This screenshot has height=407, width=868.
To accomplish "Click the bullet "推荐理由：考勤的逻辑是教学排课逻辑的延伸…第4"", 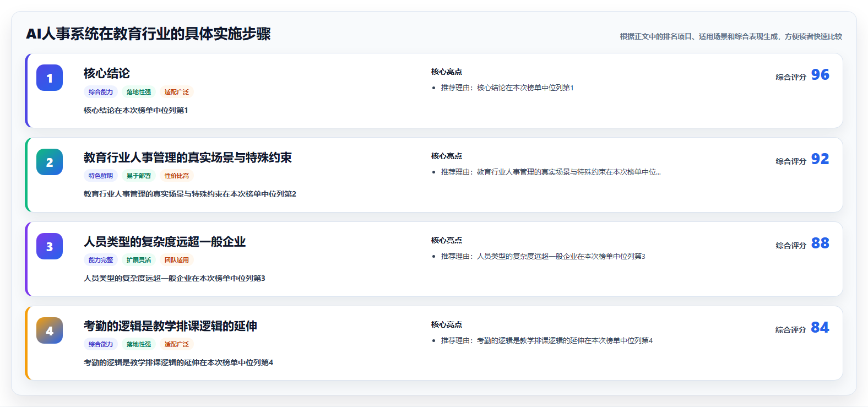I will pyautogui.click(x=547, y=340).
